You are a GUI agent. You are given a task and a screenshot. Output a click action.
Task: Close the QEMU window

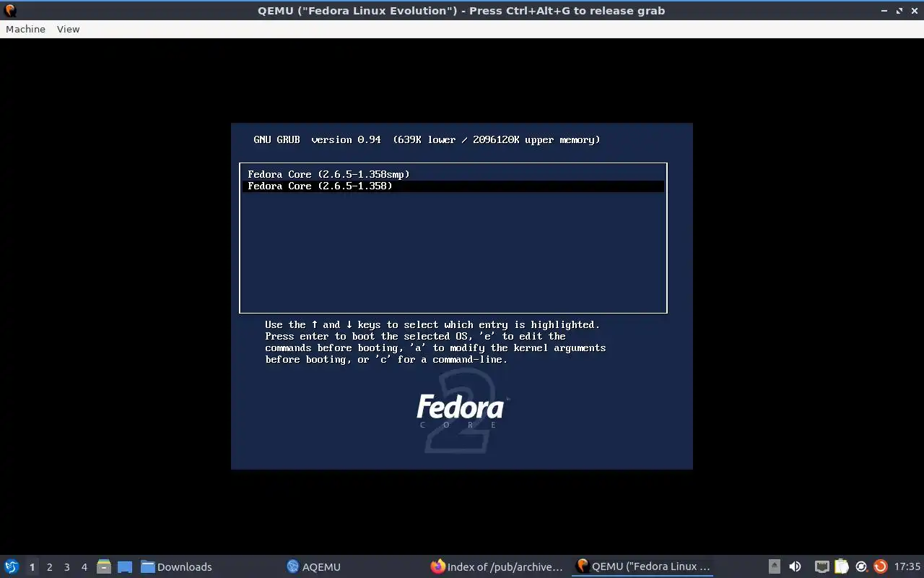point(914,11)
